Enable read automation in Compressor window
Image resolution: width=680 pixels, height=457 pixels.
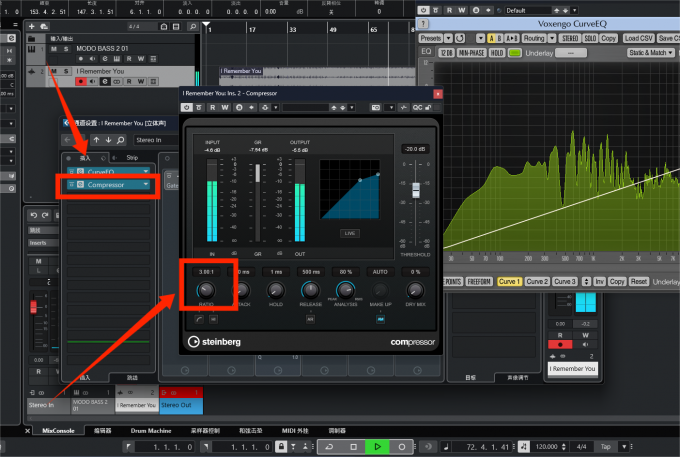pyautogui.click(x=212, y=108)
